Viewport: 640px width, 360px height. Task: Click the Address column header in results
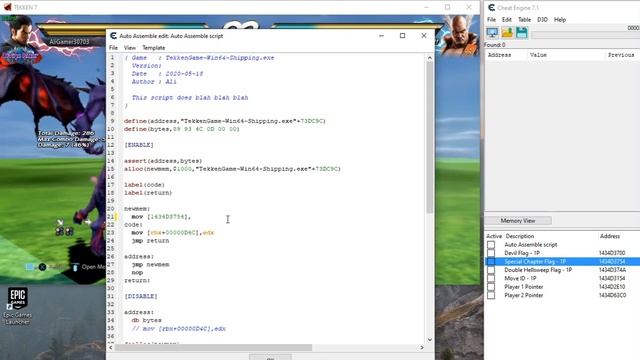click(499, 55)
